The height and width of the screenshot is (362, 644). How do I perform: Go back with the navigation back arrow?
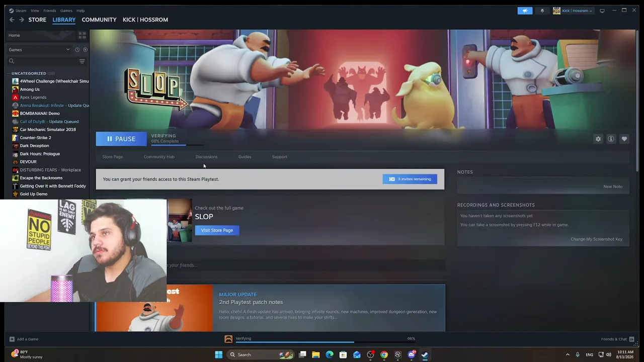click(x=12, y=20)
